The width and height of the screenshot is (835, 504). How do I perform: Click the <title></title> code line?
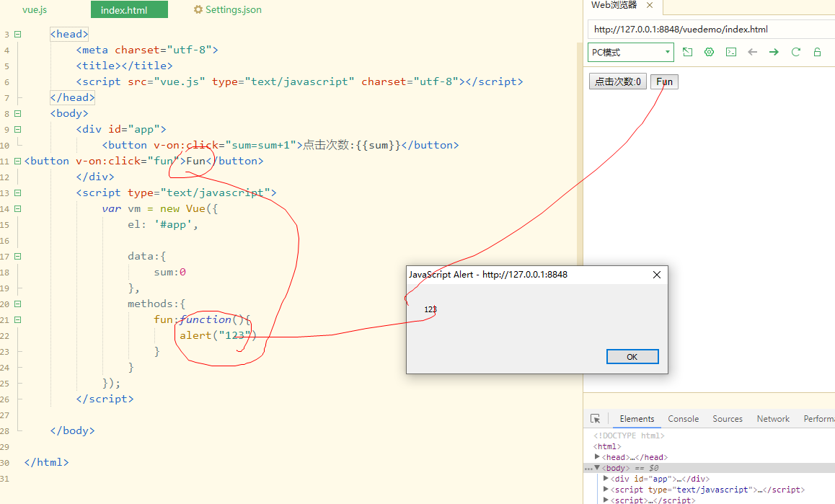pos(124,66)
